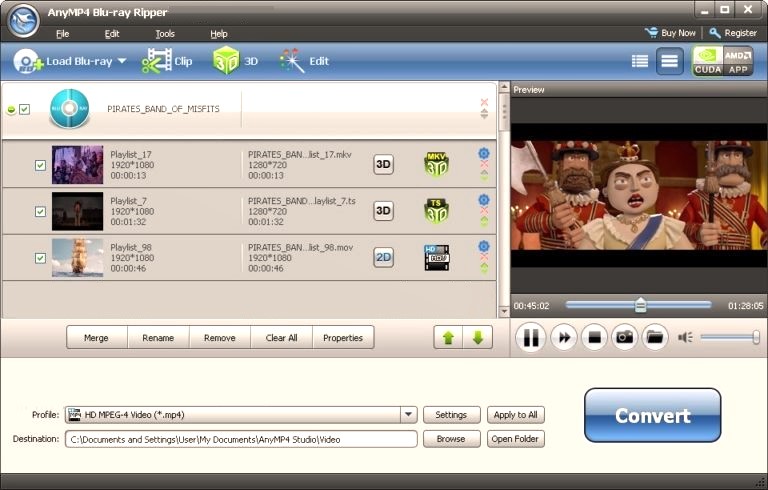
Task: Pause the preview playback
Action: click(531, 337)
